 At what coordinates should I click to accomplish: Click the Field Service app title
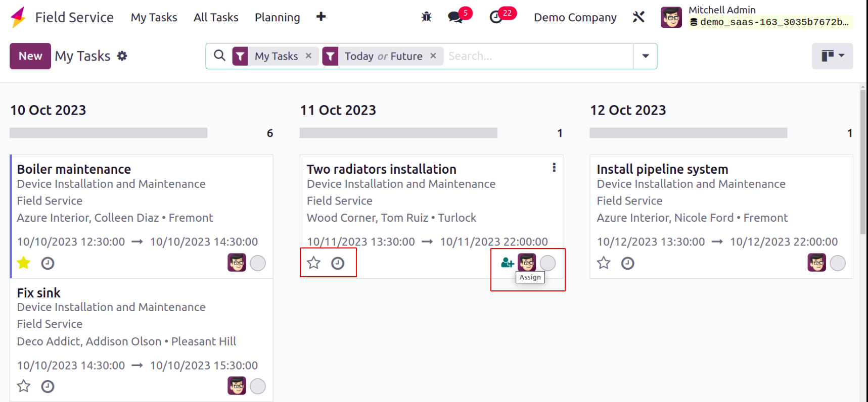pyautogui.click(x=74, y=17)
